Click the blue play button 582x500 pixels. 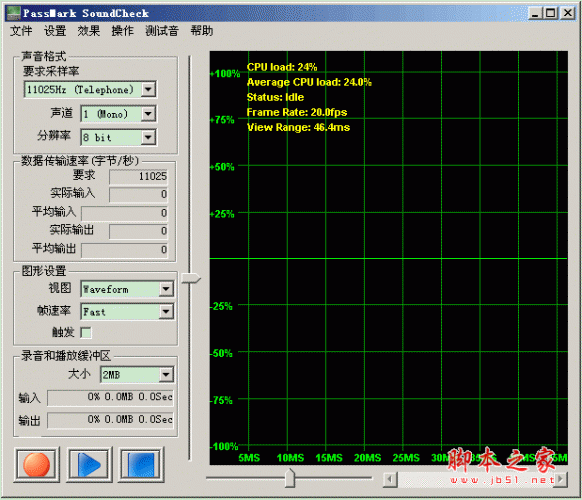click(89, 465)
